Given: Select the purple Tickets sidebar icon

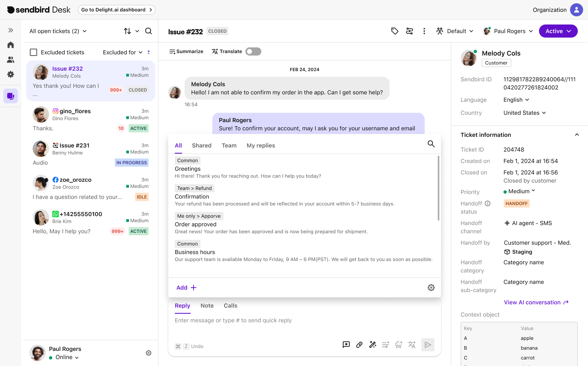Looking at the screenshot, I should (x=11, y=96).
